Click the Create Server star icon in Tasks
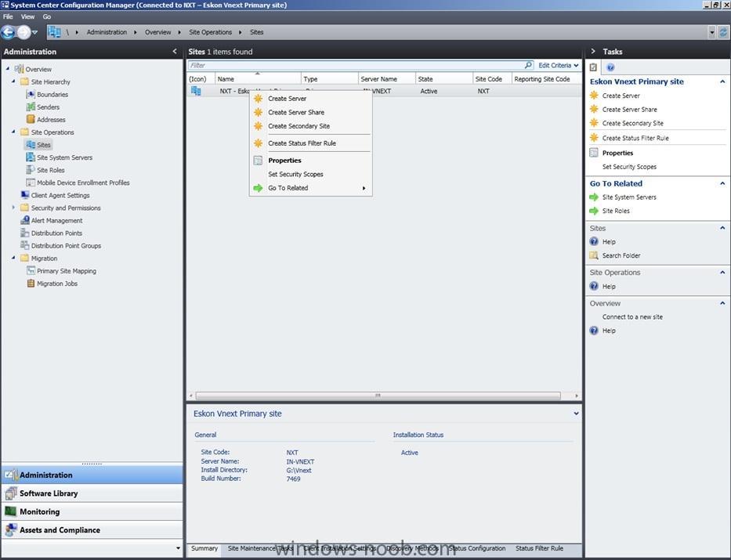This screenshot has width=731, height=560. pyautogui.click(x=594, y=95)
